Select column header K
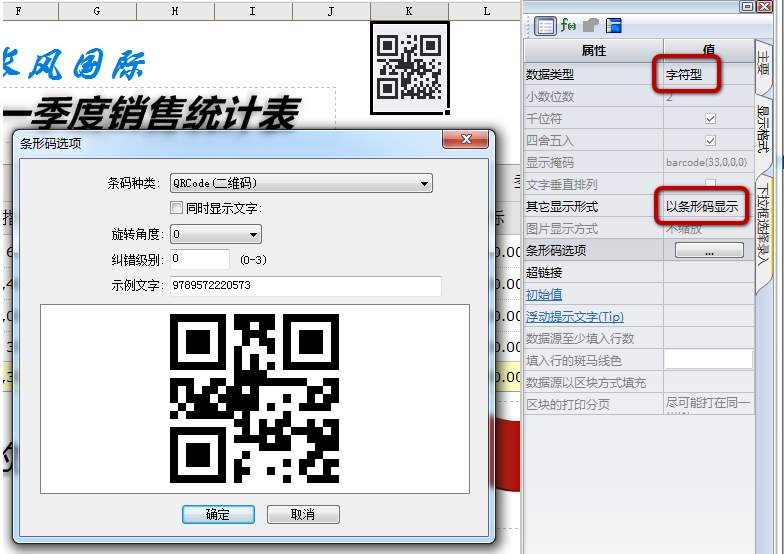 [x=409, y=10]
